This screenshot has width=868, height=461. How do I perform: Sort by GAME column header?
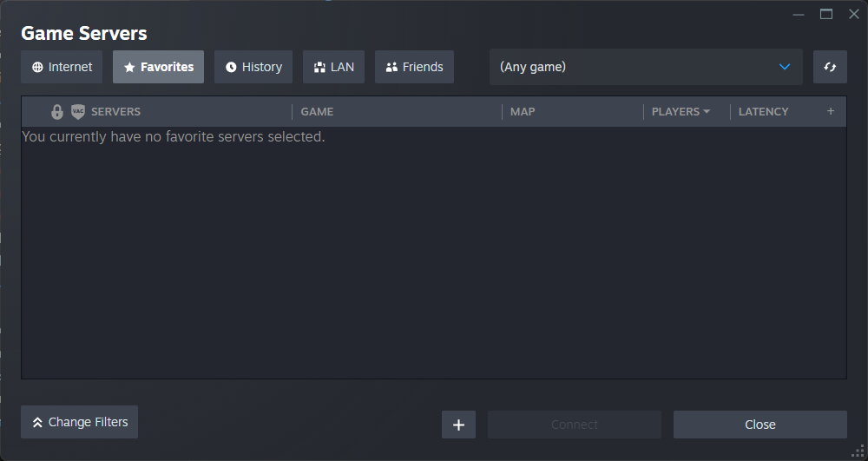317,112
